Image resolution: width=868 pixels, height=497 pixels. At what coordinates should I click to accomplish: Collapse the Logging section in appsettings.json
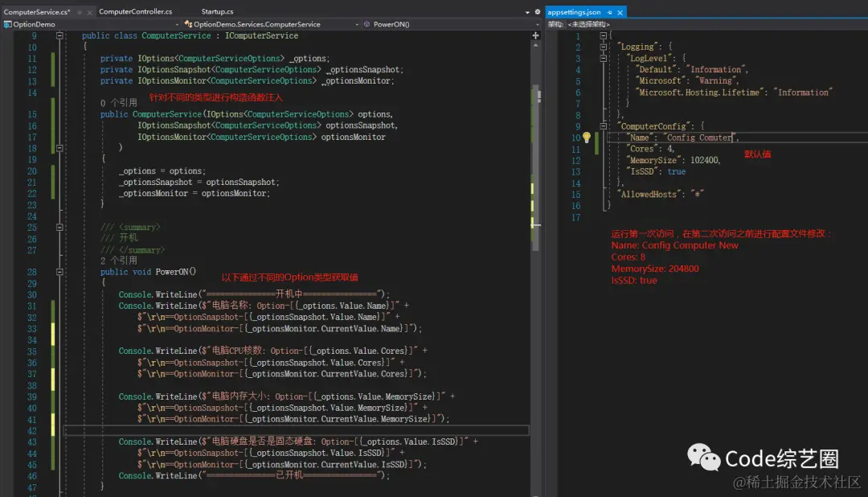tap(604, 47)
